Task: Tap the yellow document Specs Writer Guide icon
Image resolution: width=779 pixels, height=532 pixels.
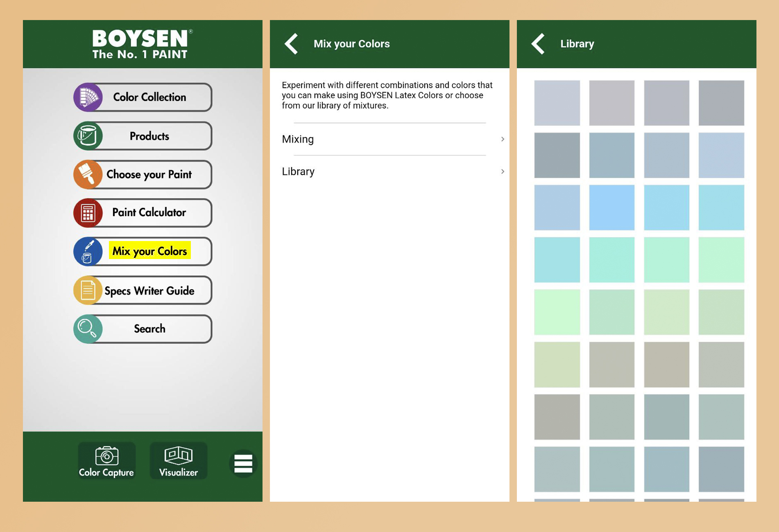Action: [88, 290]
